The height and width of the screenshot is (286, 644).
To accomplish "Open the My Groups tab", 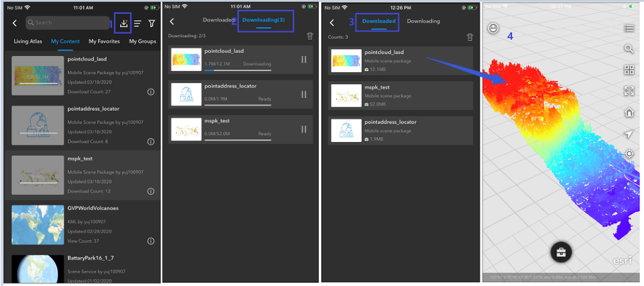I will pyautogui.click(x=143, y=41).
